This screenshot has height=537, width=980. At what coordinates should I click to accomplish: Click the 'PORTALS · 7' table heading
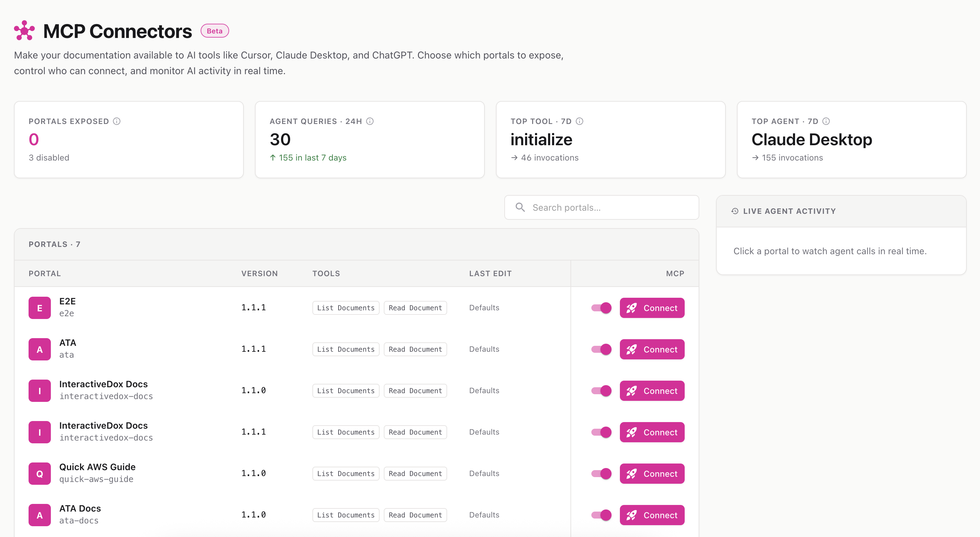click(x=54, y=244)
